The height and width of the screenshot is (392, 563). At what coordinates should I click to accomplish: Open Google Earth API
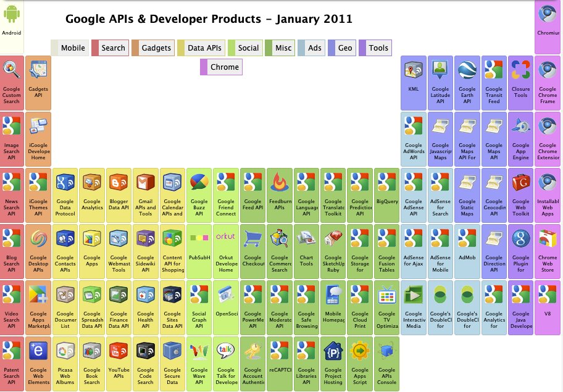click(467, 82)
